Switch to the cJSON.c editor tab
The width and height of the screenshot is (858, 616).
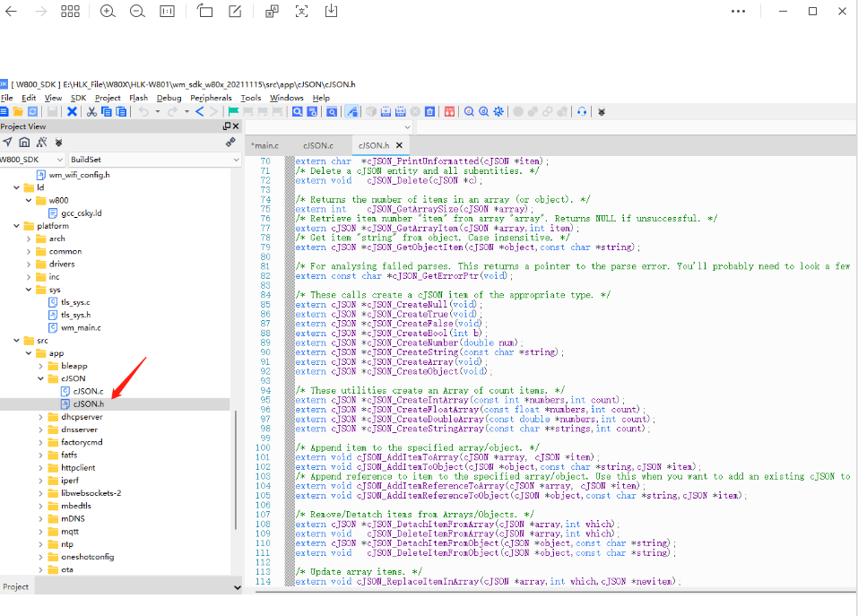318,145
